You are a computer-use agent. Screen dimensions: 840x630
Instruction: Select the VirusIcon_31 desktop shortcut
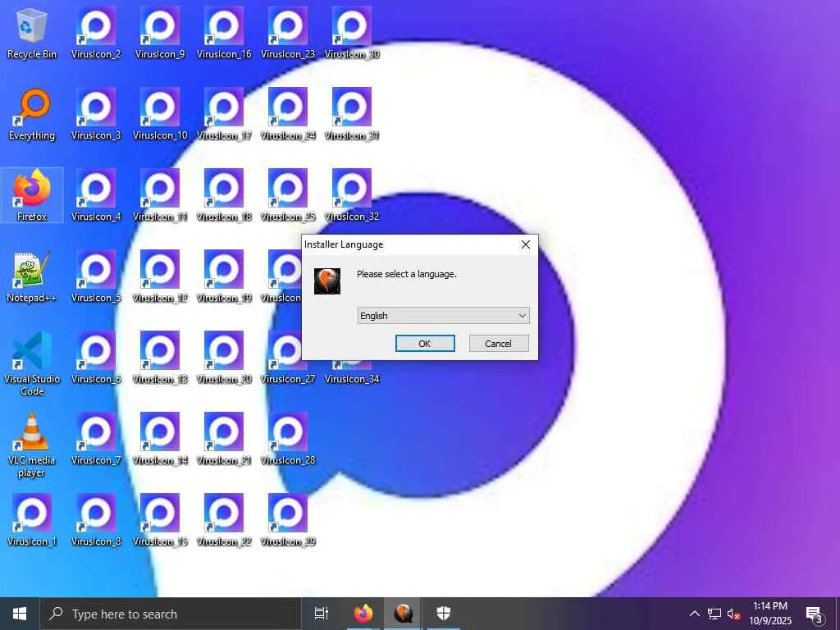351,115
